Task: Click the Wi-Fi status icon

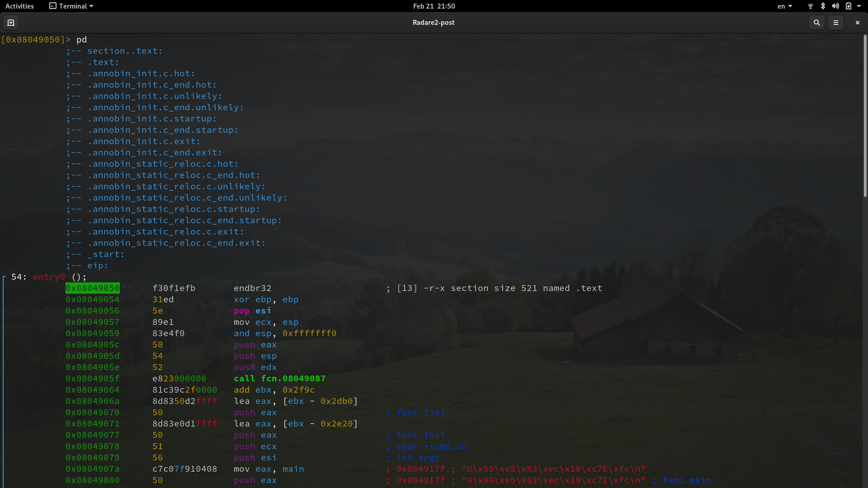Action: coord(810,6)
